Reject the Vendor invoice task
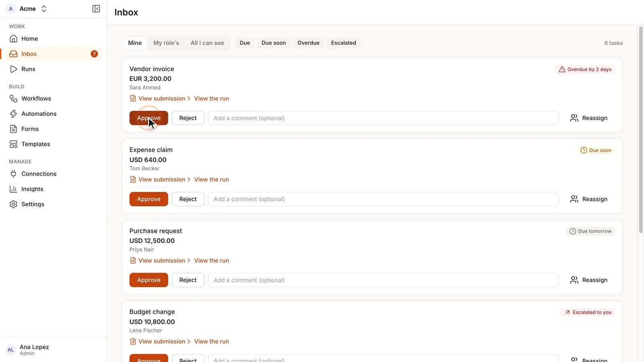 (188, 118)
